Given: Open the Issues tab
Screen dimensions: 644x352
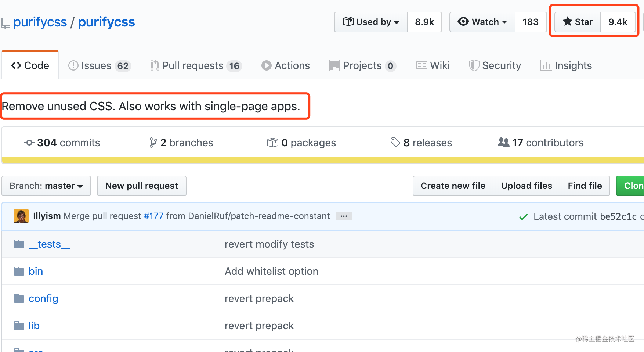Looking at the screenshot, I should tap(100, 66).
